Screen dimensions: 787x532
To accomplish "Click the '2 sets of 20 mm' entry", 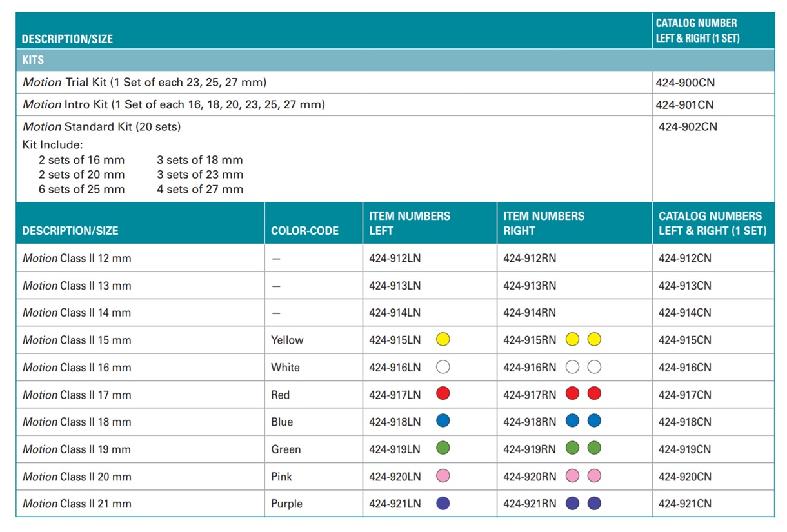I will (82, 175).
